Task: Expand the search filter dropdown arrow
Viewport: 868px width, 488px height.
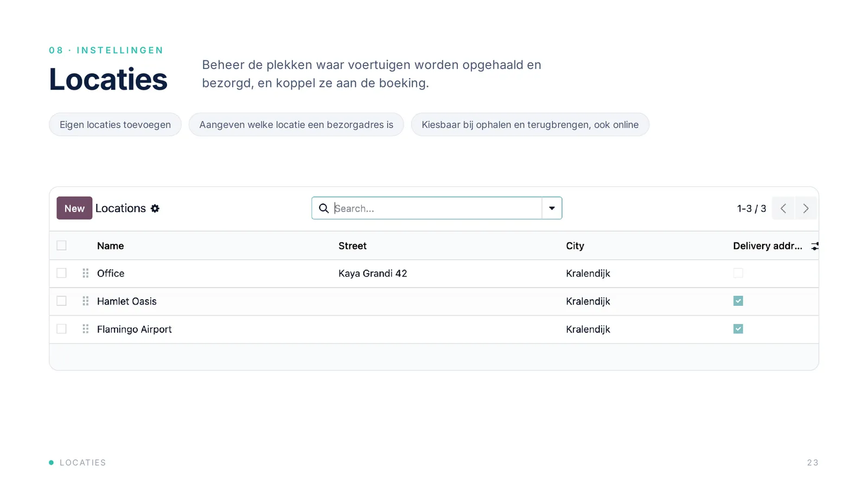Action: click(552, 208)
